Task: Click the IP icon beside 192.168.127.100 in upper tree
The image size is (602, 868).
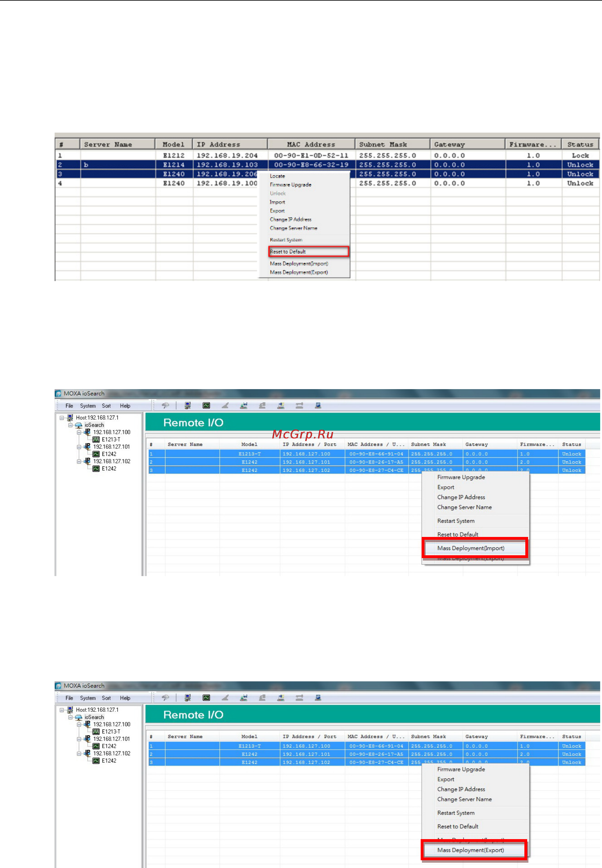Action: pyautogui.click(x=87, y=432)
